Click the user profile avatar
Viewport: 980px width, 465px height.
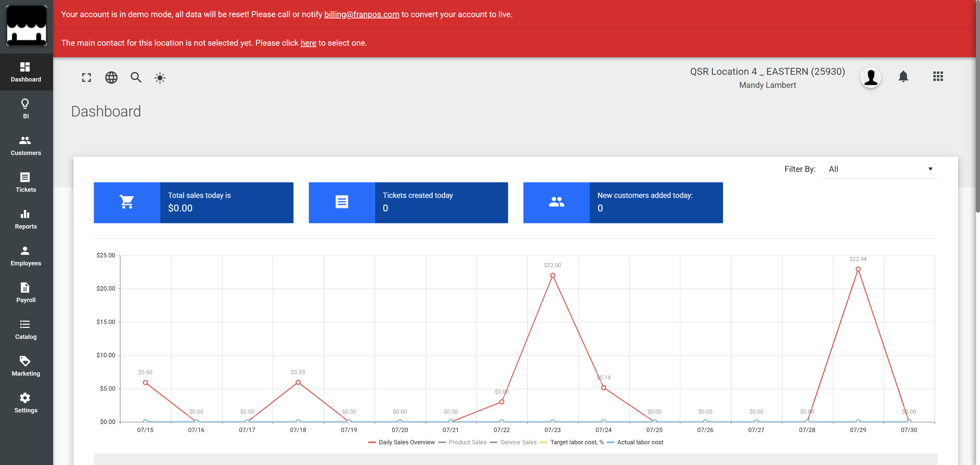tap(871, 77)
